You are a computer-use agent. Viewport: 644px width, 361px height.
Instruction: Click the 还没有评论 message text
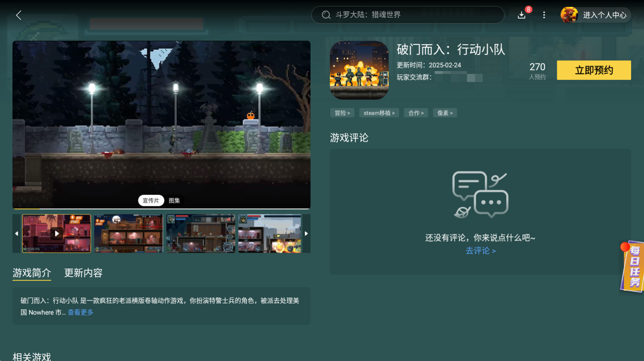tap(480, 238)
